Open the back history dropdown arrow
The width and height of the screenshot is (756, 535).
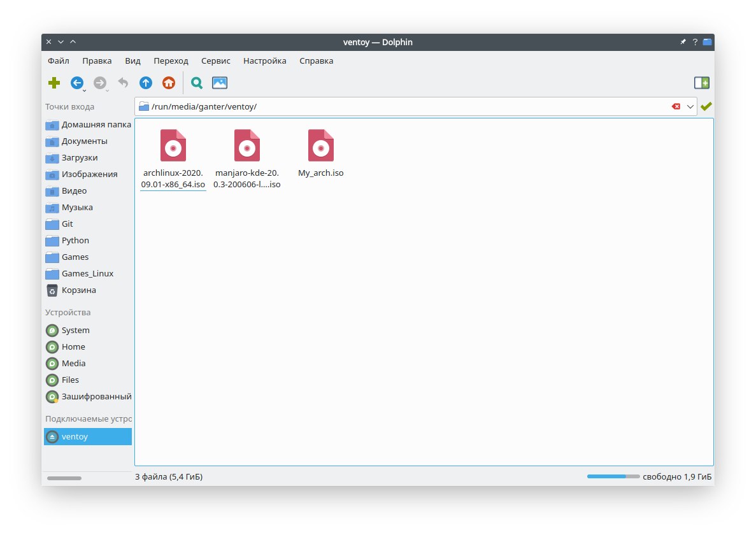point(84,90)
